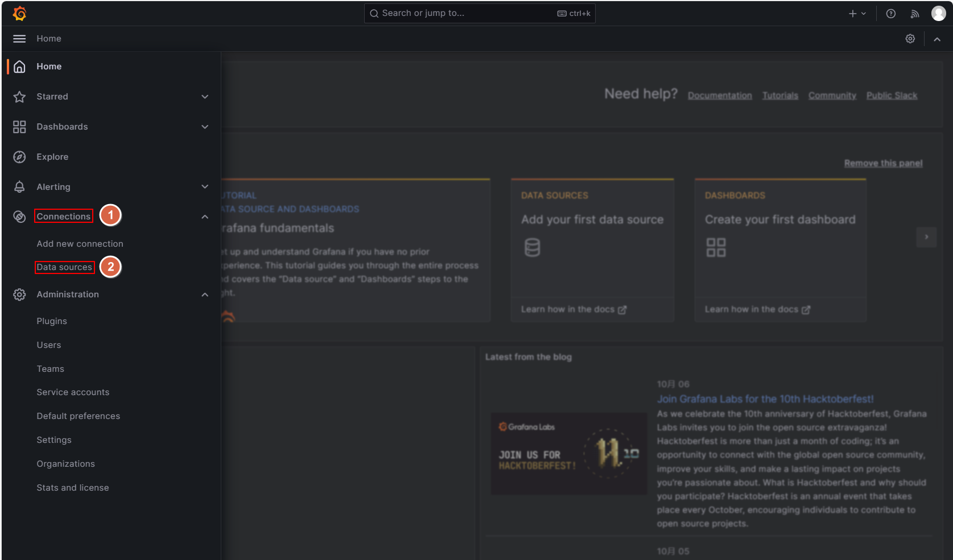
Task: Click the search magnifier icon
Action: [374, 14]
